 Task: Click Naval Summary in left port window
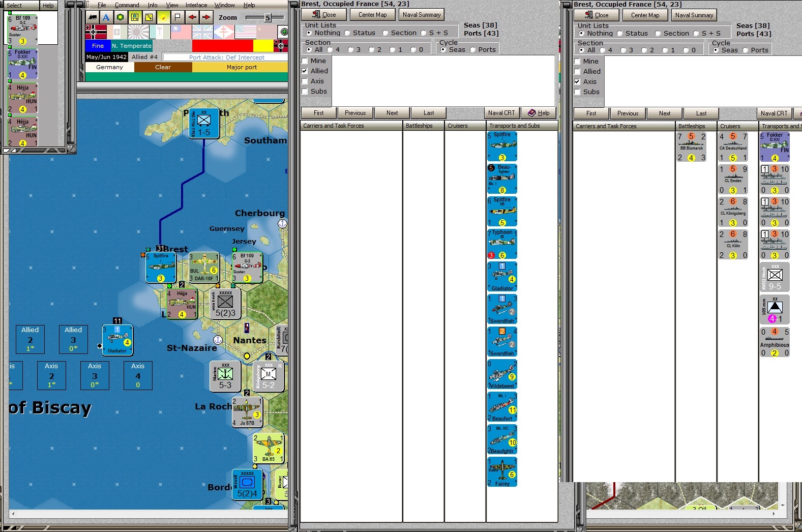(422, 15)
